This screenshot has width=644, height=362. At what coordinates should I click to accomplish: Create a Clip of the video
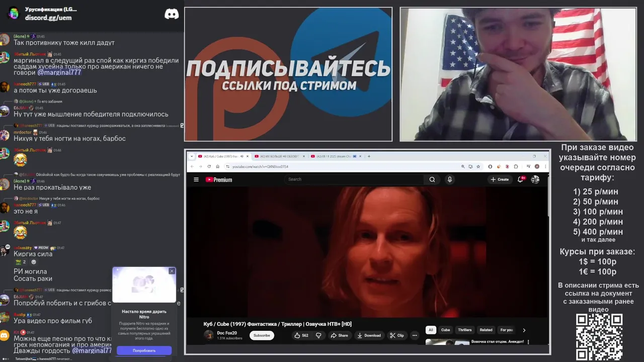[397, 335]
